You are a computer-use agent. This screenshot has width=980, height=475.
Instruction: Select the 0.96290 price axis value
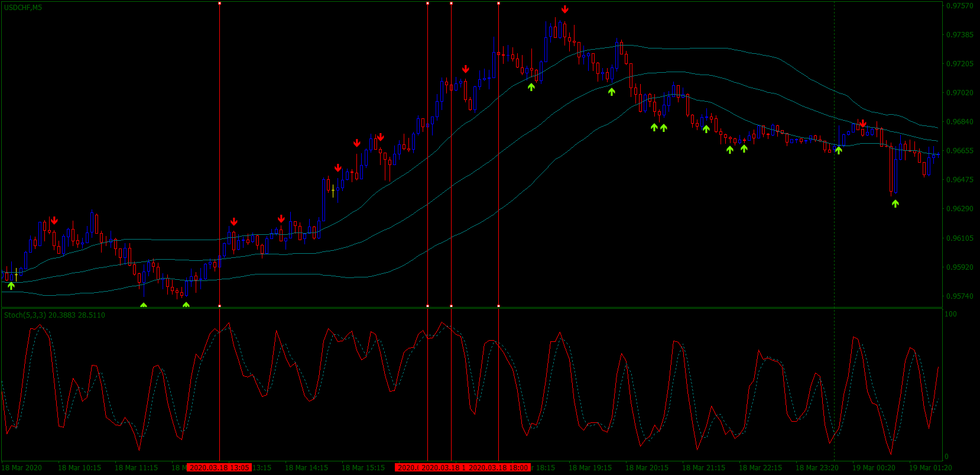pyautogui.click(x=960, y=209)
